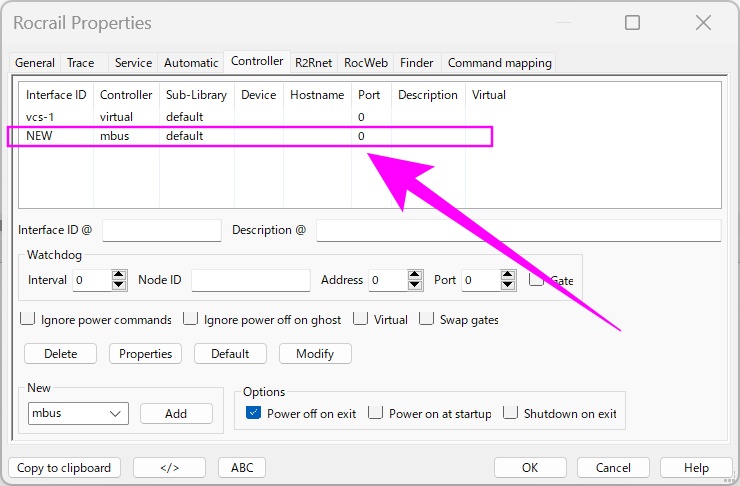Click the Modify button
740x486 pixels.
click(315, 354)
